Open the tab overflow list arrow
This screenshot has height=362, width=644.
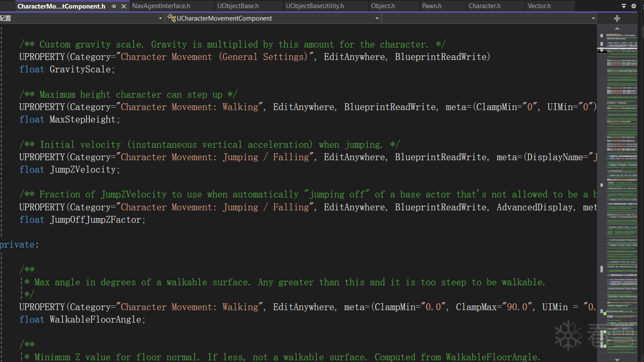[623, 6]
